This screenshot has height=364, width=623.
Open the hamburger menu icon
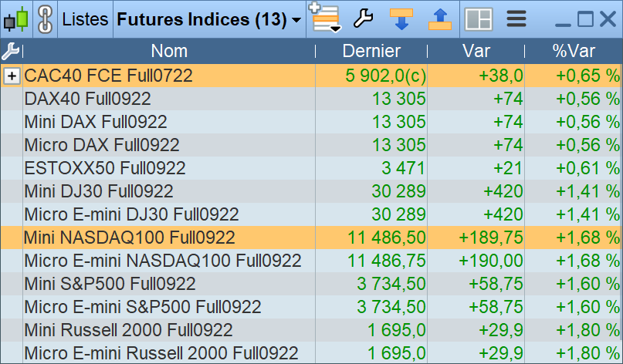[516, 19]
